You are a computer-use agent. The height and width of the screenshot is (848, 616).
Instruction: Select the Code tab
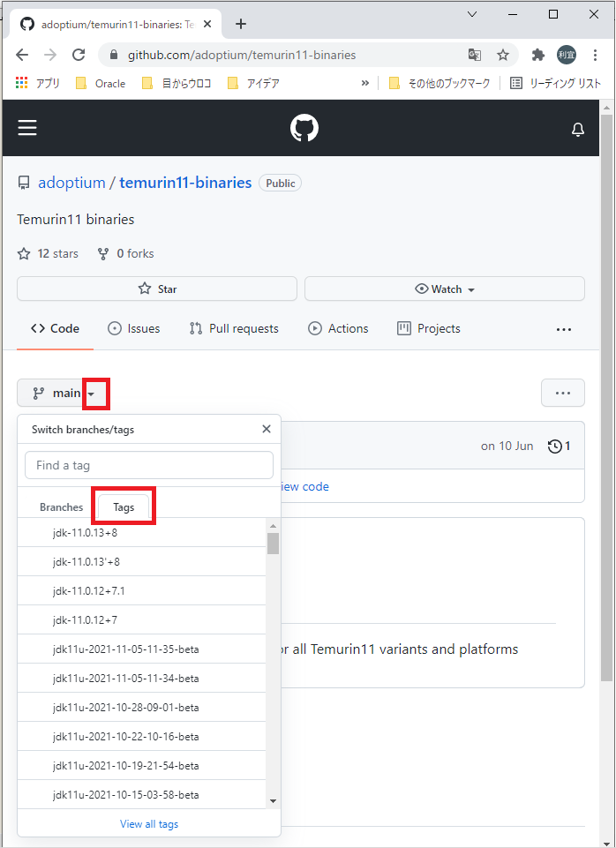(x=56, y=329)
